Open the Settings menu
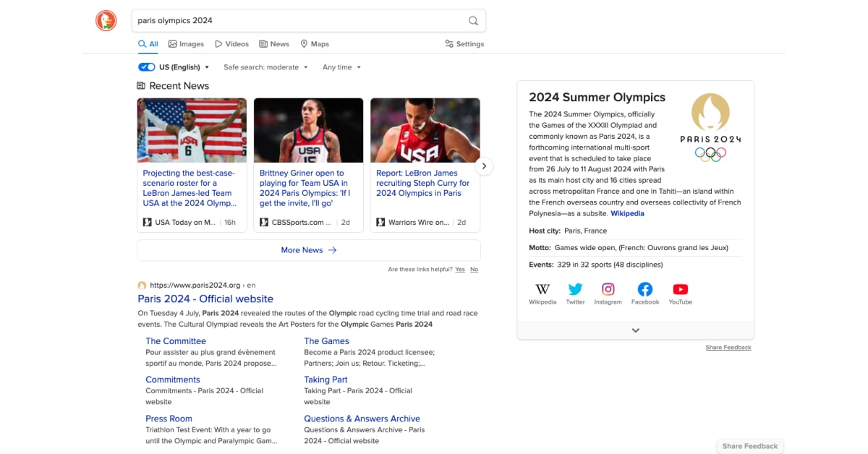 point(464,44)
